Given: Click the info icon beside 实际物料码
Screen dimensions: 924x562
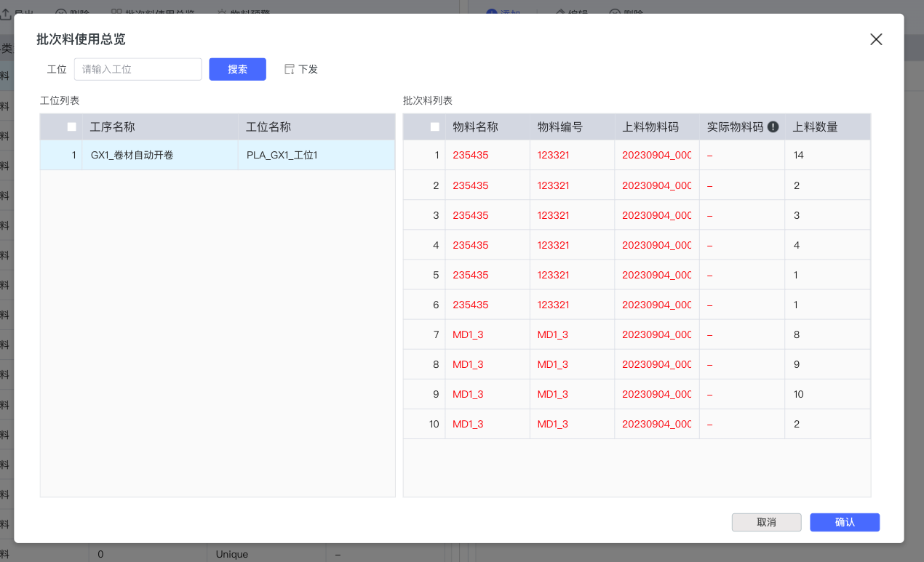Looking at the screenshot, I should (773, 127).
